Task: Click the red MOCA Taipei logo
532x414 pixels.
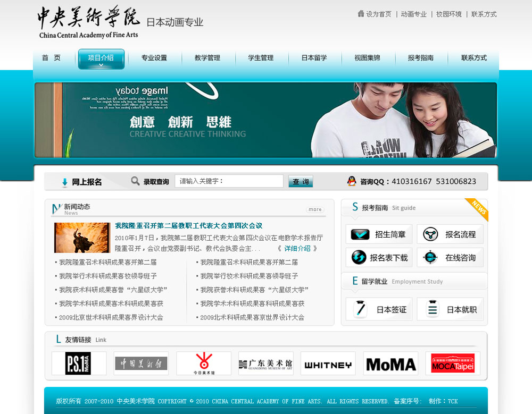Action: click(x=452, y=364)
